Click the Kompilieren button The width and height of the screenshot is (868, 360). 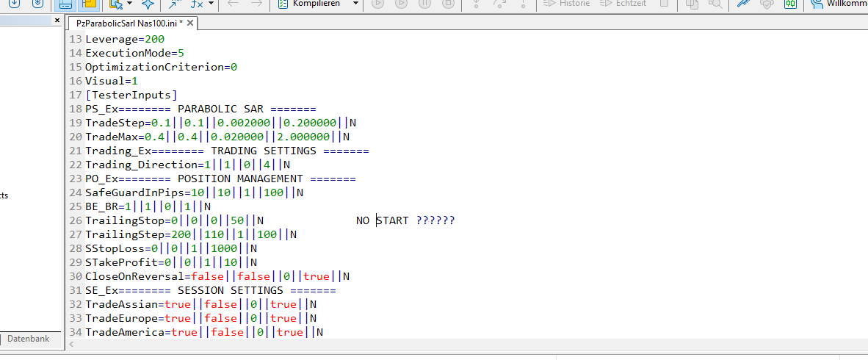pos(311,4)
